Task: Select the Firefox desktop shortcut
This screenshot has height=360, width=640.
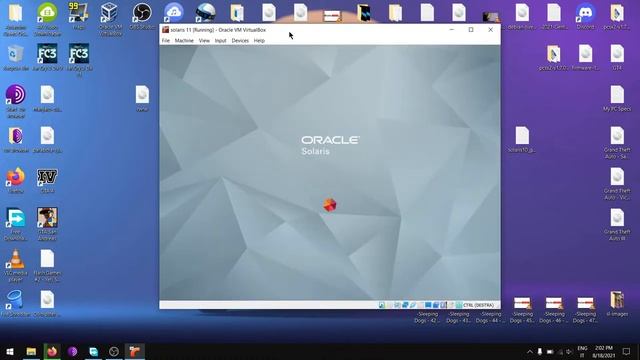Action: [x=16, y=180]
